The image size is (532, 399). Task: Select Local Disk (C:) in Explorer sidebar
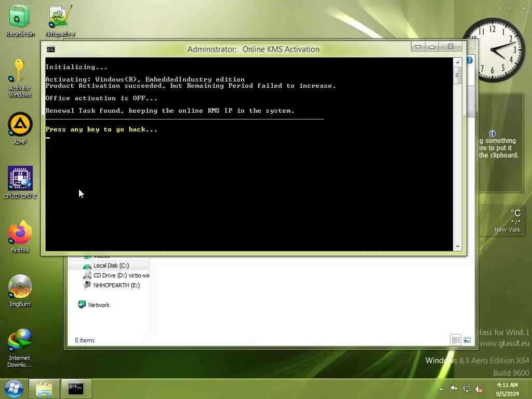[x=109, y=265]
